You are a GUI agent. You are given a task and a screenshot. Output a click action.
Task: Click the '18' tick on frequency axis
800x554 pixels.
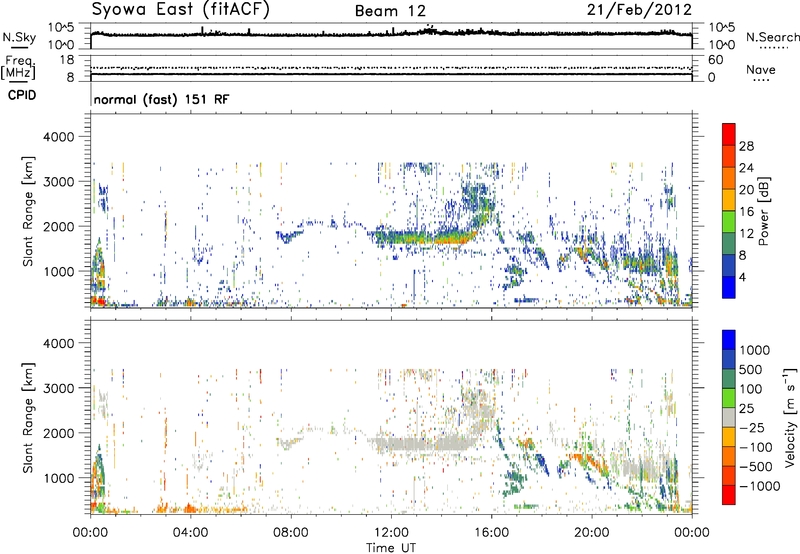click(x=67, y=60)
